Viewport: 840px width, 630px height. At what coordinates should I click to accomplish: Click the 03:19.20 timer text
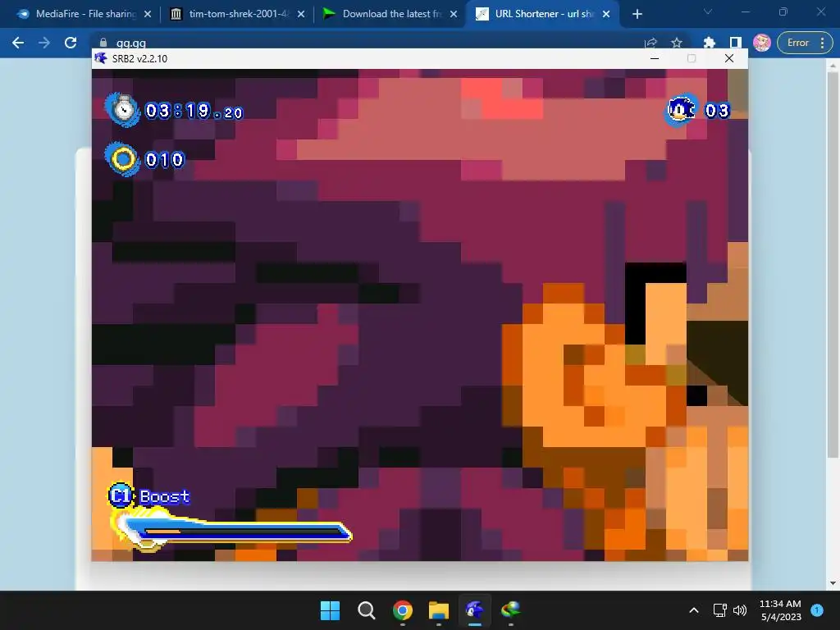pyautogui.click(x=194, y=111)
